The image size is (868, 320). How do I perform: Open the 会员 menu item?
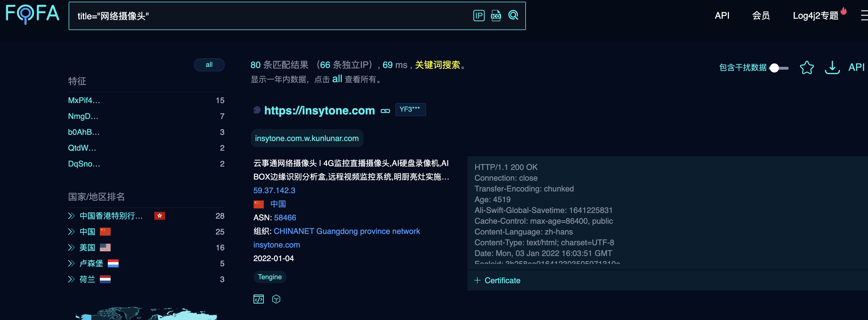pyautogui.click(x=760, y=16)
